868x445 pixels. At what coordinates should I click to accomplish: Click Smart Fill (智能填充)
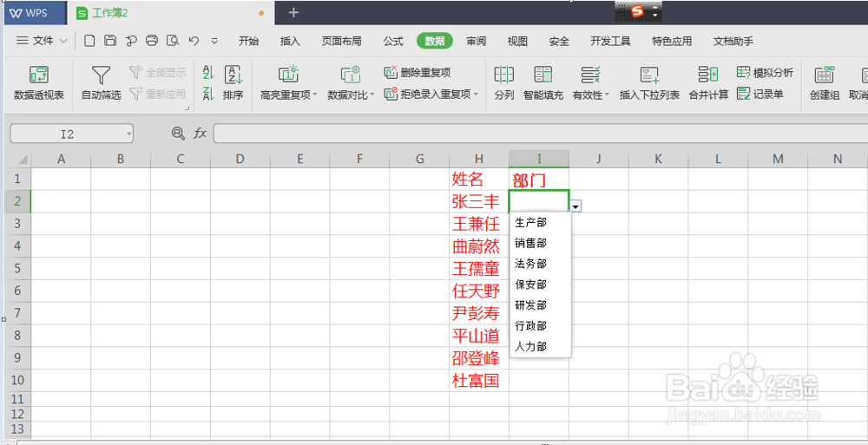pyautogui.click(x=543, y=83)
